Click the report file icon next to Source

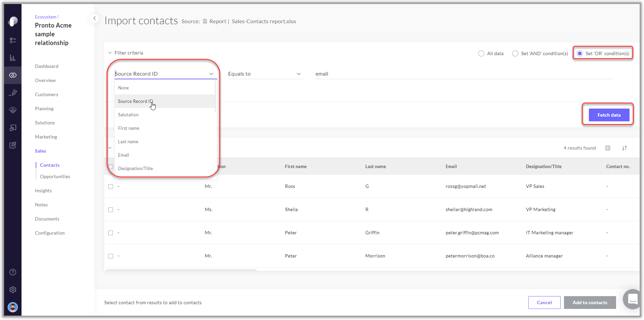(205, 22)
